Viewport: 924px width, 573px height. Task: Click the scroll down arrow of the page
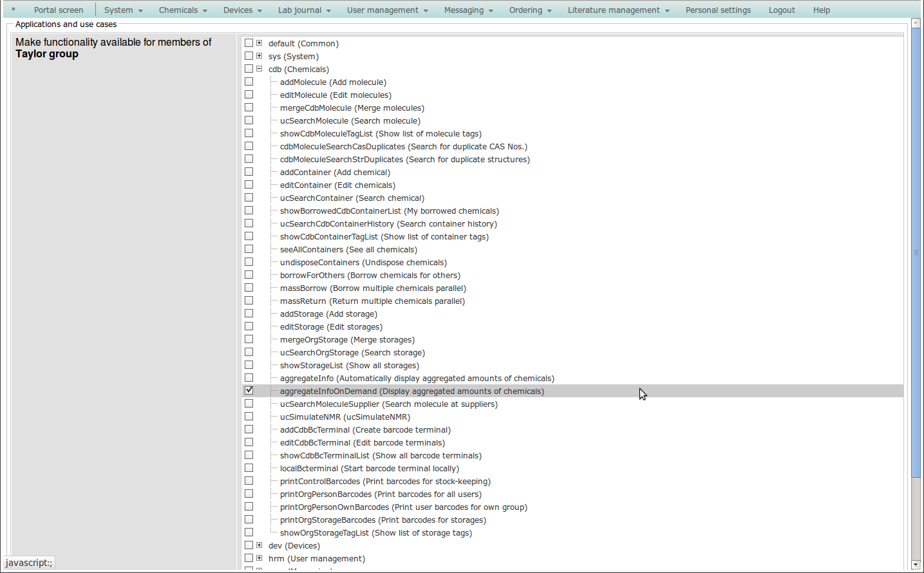click(916, 565)
